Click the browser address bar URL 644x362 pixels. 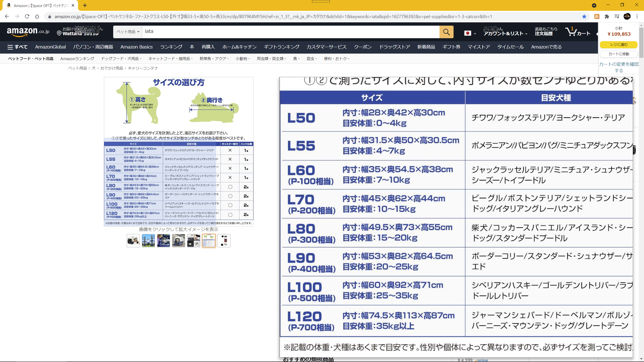[273, 17]
